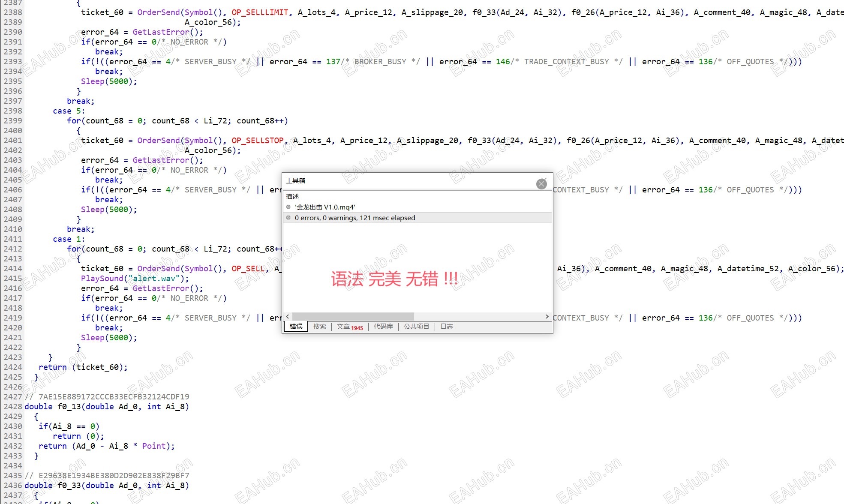The image size is (844, 504).
Task: Click the 工具箱 panel title
Action: pyautogui.click(x=295, y=180)
